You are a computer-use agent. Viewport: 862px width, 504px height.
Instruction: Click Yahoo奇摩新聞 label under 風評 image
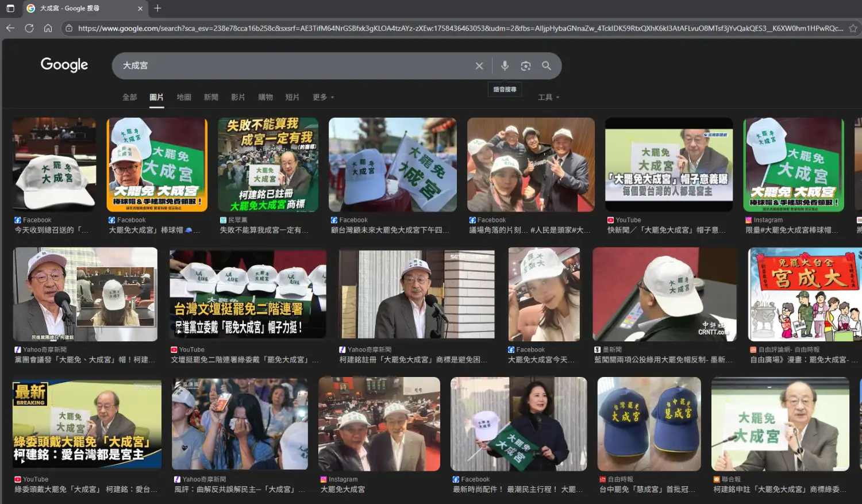point(204,479)
